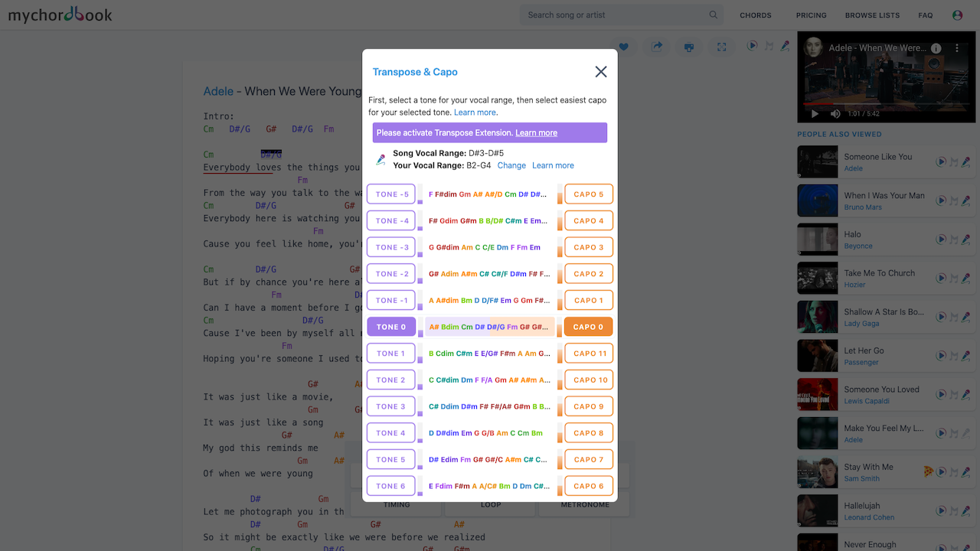
Task: Open the CHORDS menu item
Action: coord(755,15)
